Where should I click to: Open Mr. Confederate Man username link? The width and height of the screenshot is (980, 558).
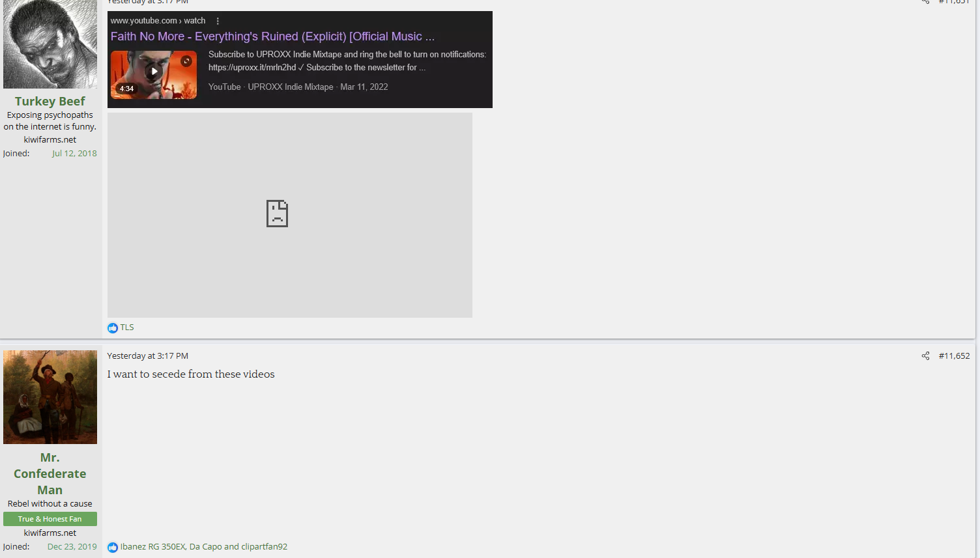click(x=50, y=473)
